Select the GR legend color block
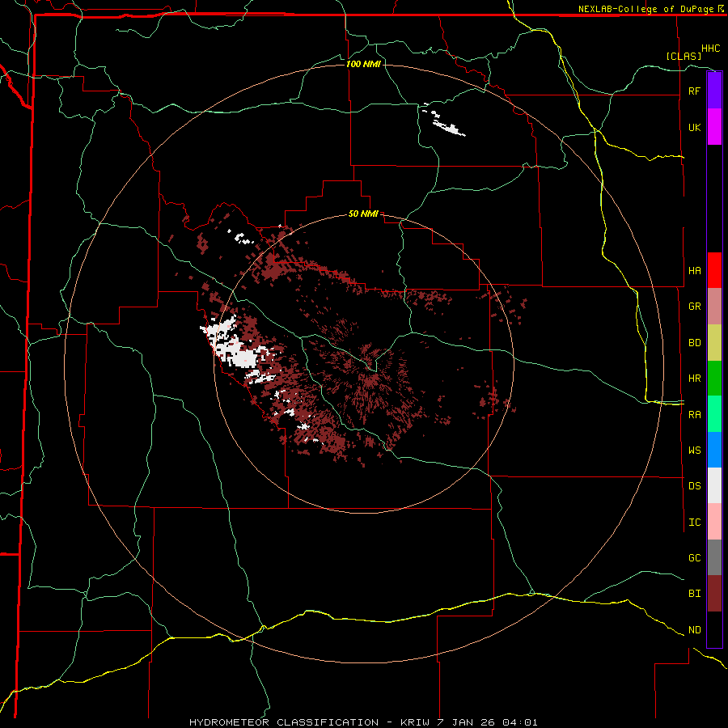728x728 pixels. [714, 306]
